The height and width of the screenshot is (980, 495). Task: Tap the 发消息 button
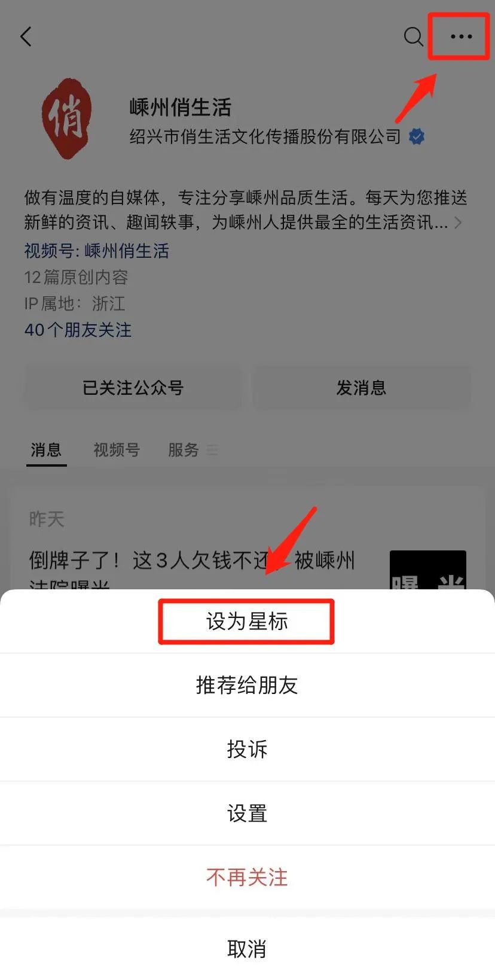tap(361, 388)
